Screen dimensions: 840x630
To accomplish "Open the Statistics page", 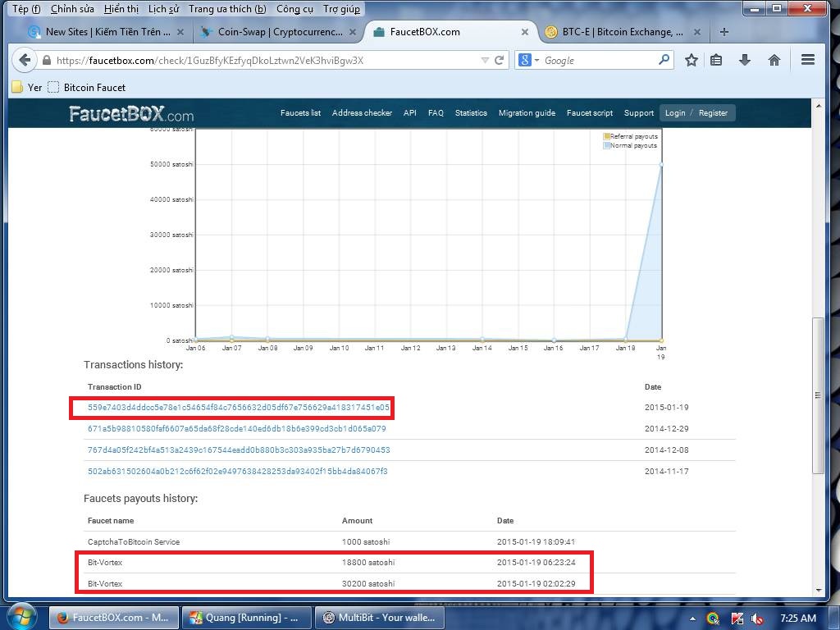I will tap(471, 113).
